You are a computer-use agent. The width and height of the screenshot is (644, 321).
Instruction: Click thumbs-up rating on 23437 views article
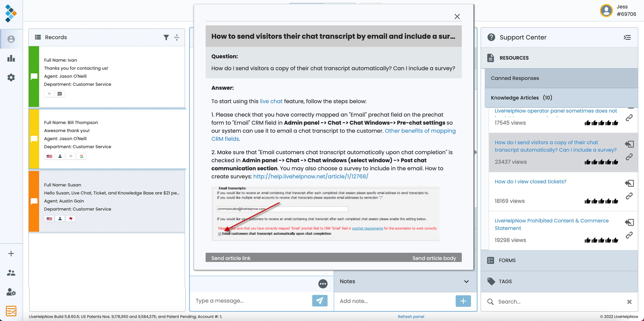click(x=601, y=162)
